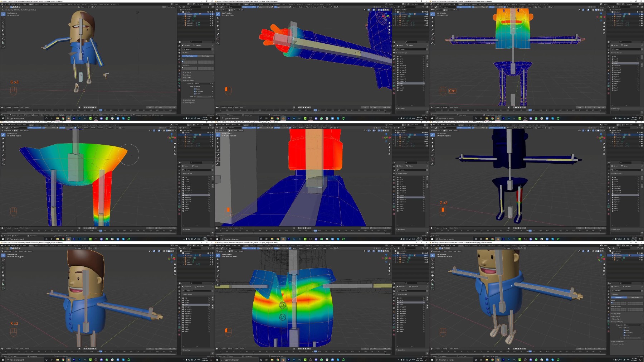Toggle In Front checkbox in G x3 frame
This screenshot has height=362, width=644.
coord(195,94)
